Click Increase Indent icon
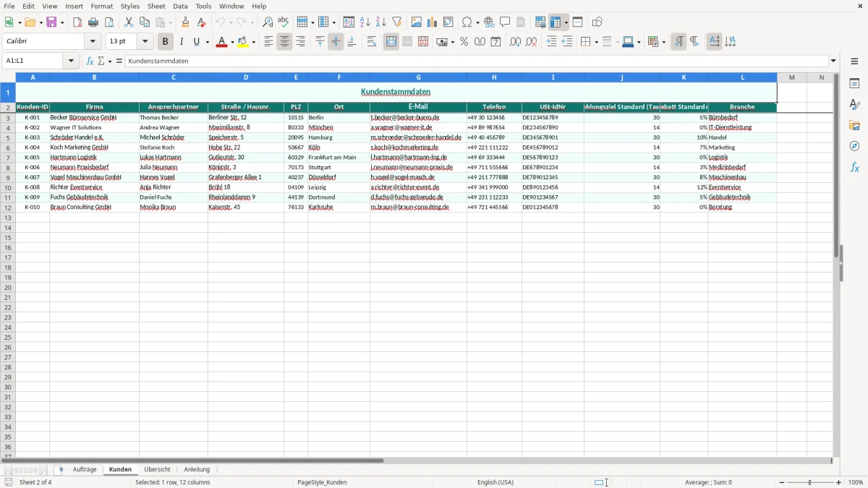Screen dimensions: 868x488 (551, 42)
